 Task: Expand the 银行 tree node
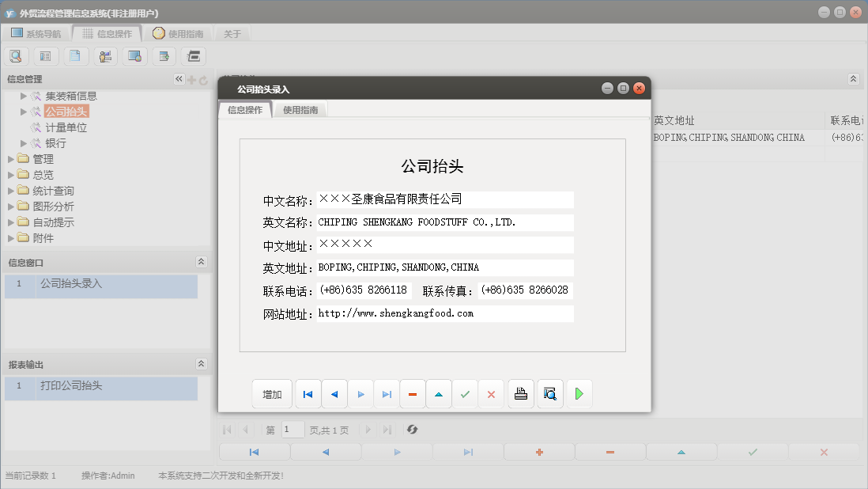click(x=21, y=142)
